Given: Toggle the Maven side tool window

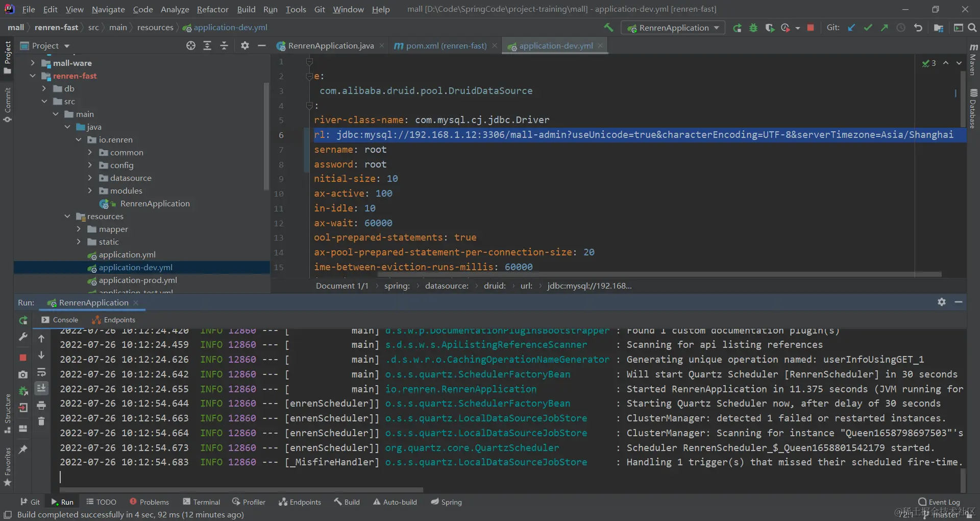Looking at the screenshot, I should pos(973,59).
